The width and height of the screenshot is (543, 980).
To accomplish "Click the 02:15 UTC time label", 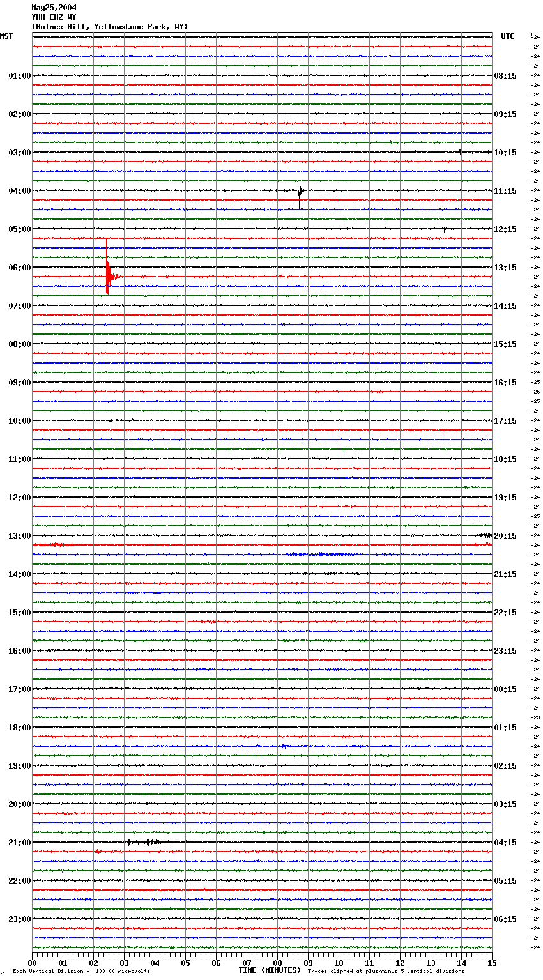I will pos(505,766).
